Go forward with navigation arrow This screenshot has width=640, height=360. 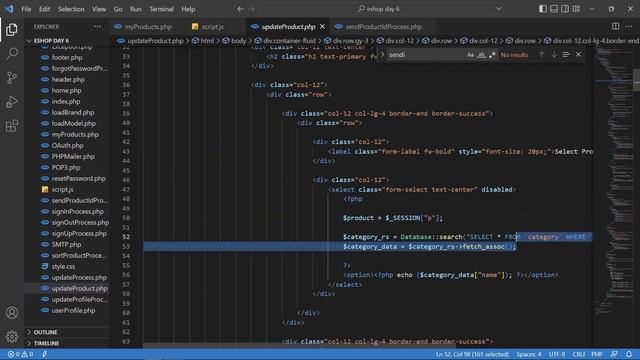coord(252,9)
